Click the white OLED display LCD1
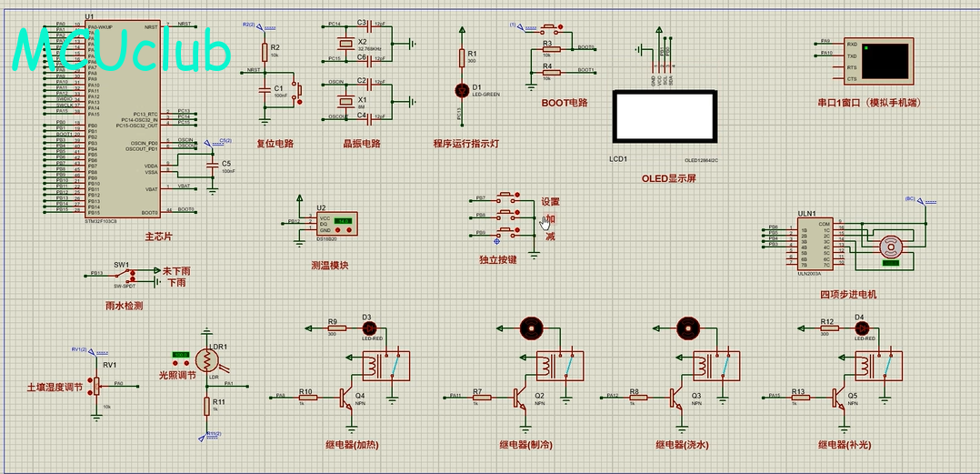This screenshot has width=980, height=474. pyautogui.click(x=664, y=117)
